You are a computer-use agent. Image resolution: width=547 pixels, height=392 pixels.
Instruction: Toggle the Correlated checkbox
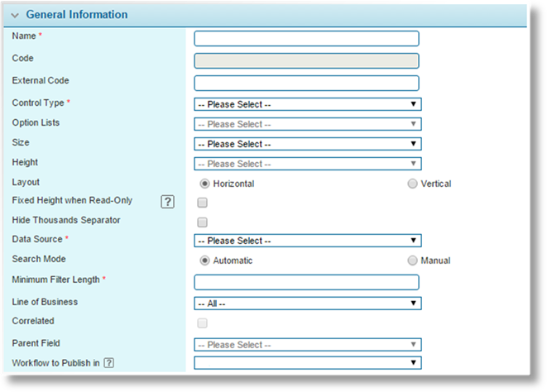click(203, 323)
